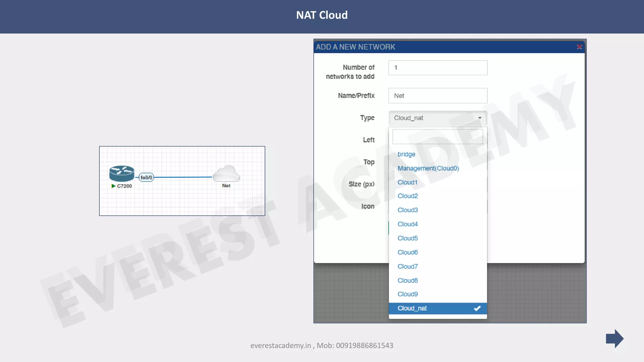Select the highlighted Cloud_nat option

tap(412, 308)
